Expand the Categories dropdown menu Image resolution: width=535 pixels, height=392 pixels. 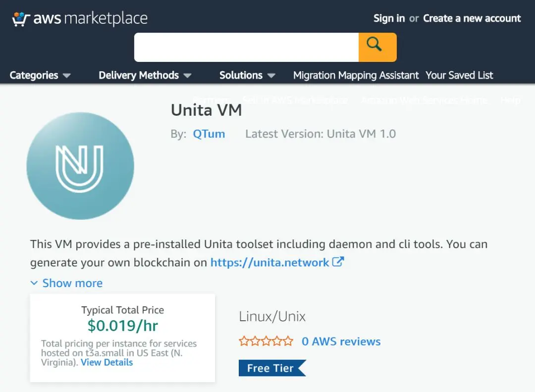[x=40, y=75]
